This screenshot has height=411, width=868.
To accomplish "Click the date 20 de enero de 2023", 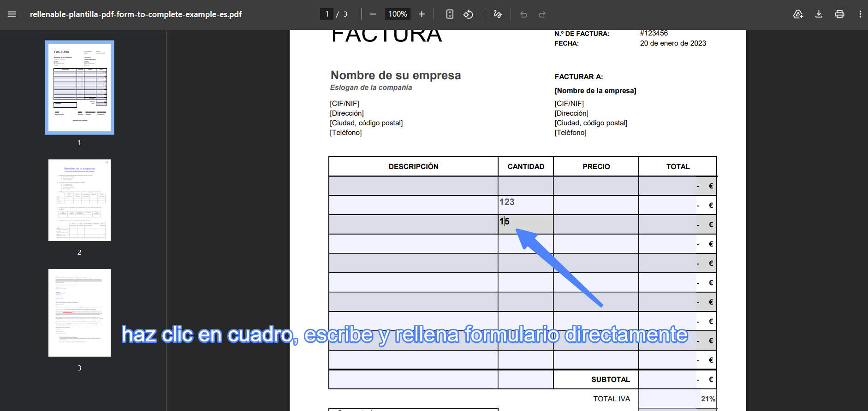I will (673, 43).
